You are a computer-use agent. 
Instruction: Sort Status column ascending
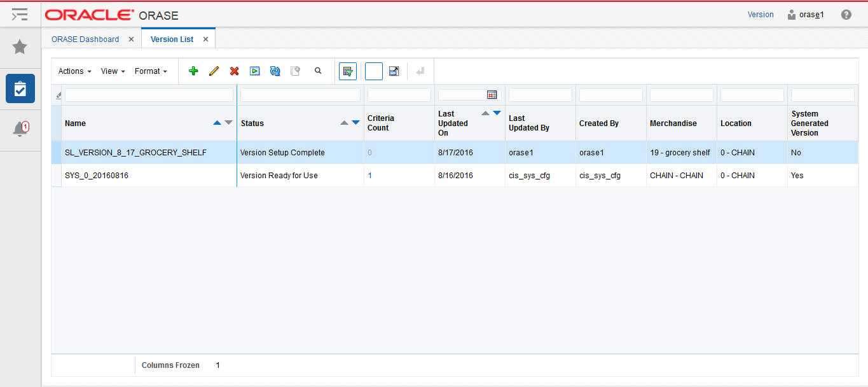click(x=345, y=122)
